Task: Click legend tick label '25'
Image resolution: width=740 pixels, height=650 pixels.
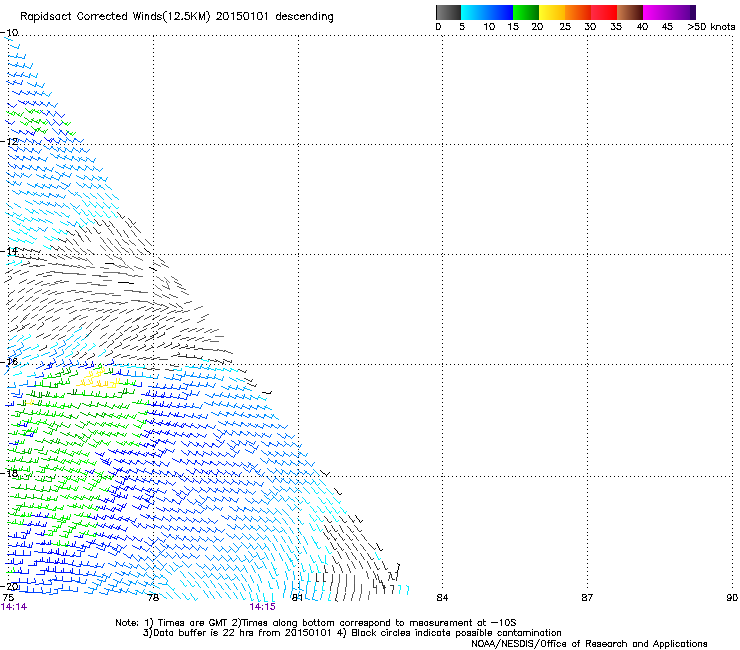Action: coord(565,27)
